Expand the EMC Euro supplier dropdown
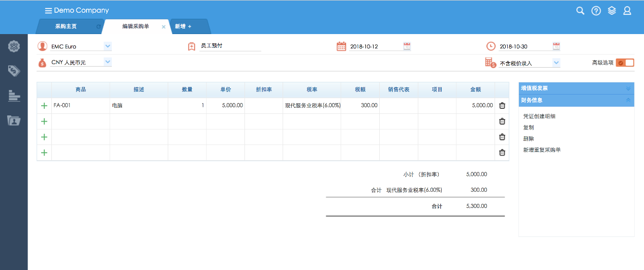The image size is (644, 270). (x=107, y=46)
